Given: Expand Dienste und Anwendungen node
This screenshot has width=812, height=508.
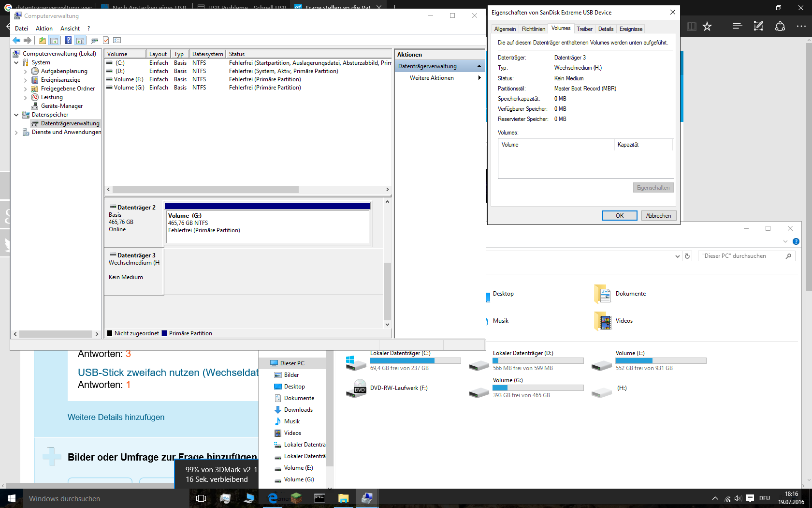Looking at the screenshot, I should tap(16, 133).
